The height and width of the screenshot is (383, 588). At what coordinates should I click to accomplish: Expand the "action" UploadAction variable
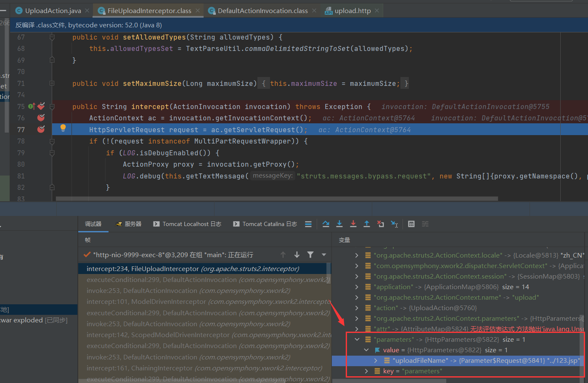[357, 308]
